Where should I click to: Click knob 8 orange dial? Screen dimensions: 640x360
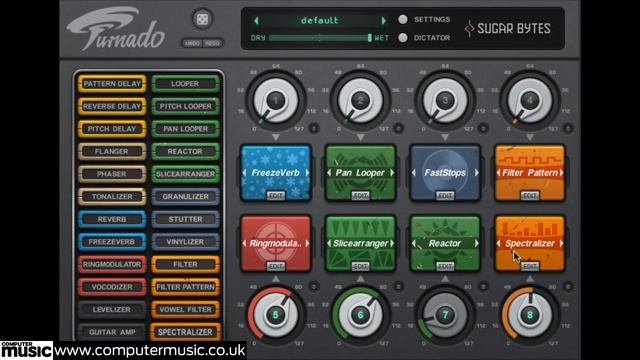coord(530,315)
